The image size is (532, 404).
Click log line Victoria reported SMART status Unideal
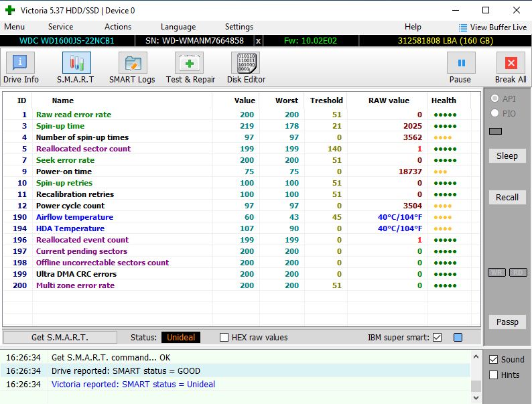click(133, 385)
